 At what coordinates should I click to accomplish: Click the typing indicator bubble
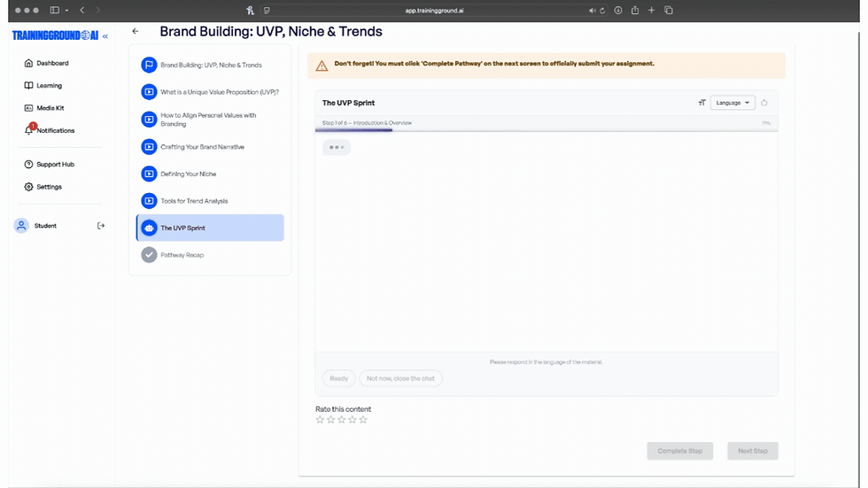(337, 147)
